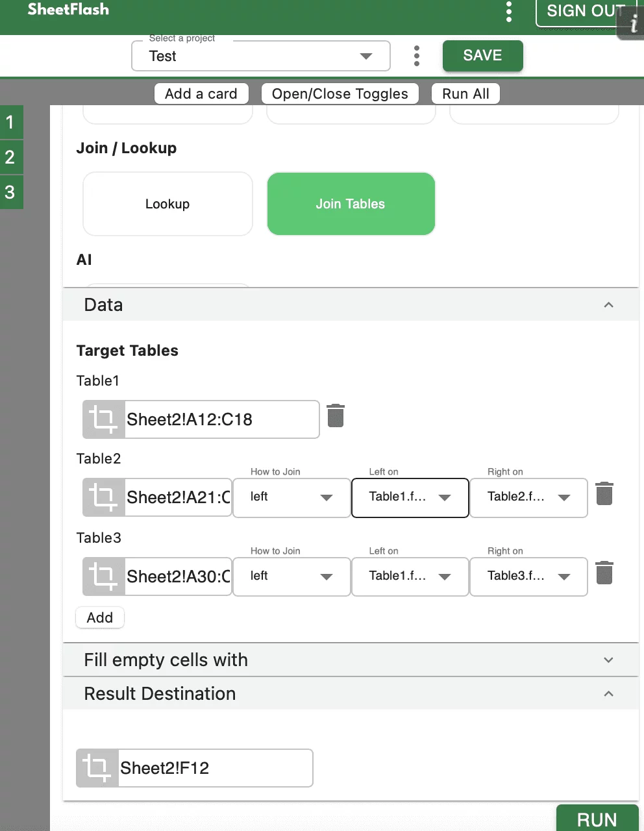Click the Table1 range selector crop icon

tap(103, 419)
